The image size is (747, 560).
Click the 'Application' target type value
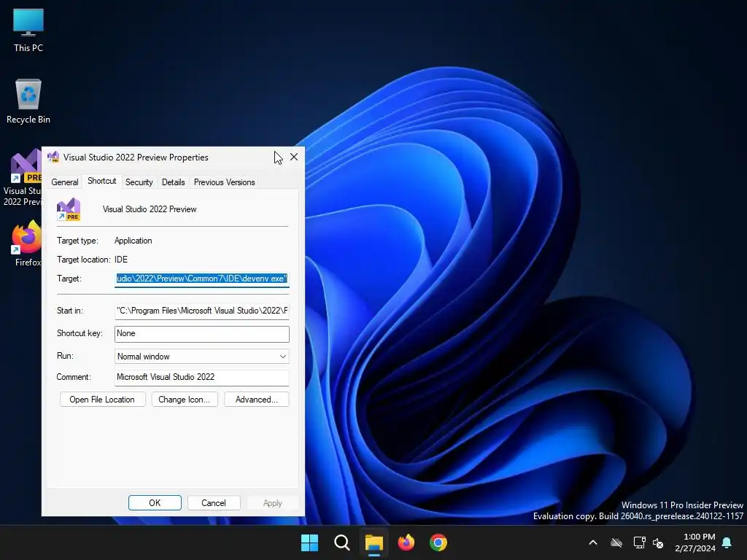point(133,241)
